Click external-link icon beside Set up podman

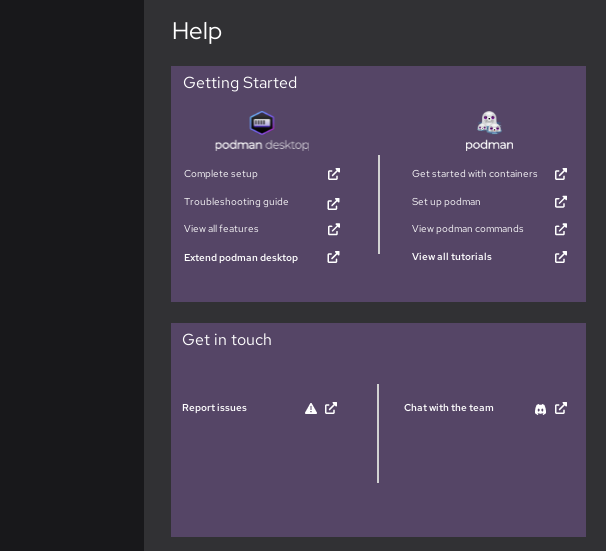pyautogui.click(x=561, y=202)
